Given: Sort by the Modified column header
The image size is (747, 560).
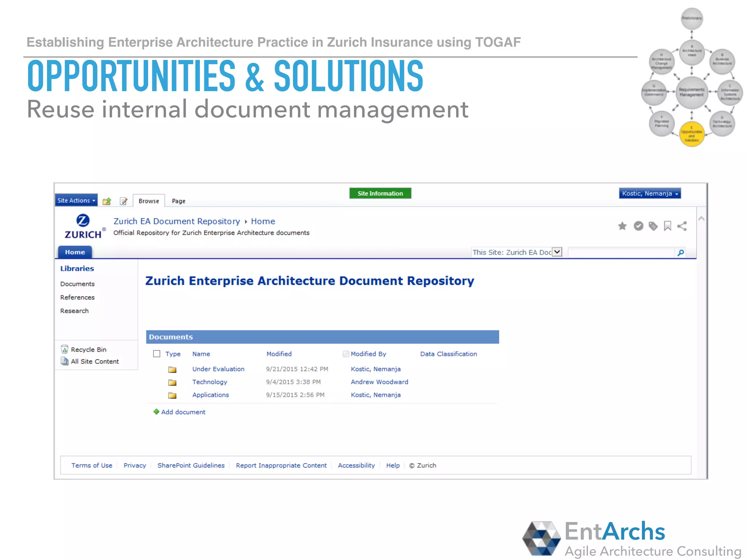Looking at the screenshot, I should click(x=279, y=354).
